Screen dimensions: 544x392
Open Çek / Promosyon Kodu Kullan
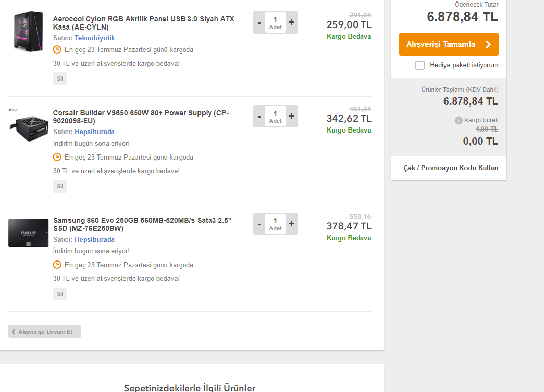click(451, 168)
